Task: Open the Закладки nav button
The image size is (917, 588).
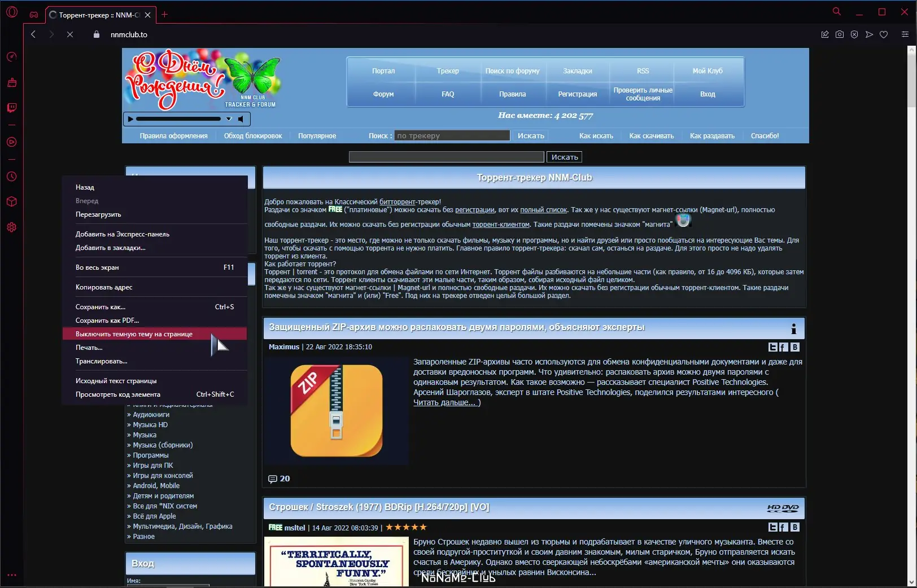Action: [578, 71]
